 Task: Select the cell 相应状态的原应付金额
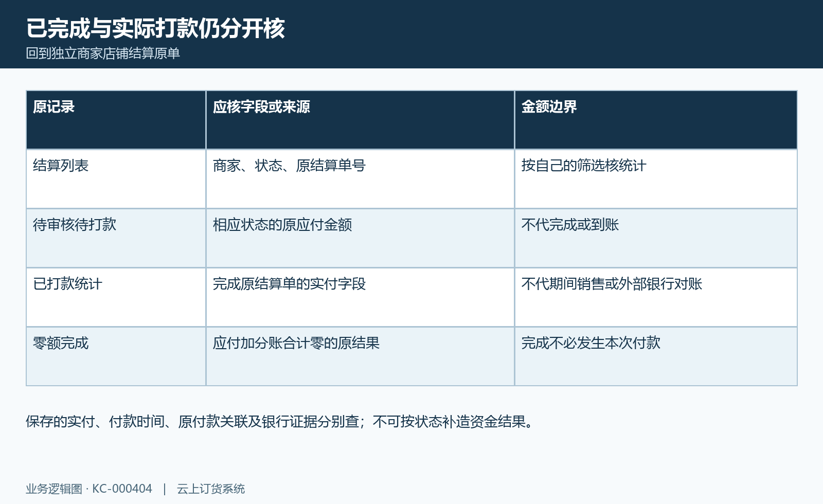pyautogui.click(x=360, y=238)
